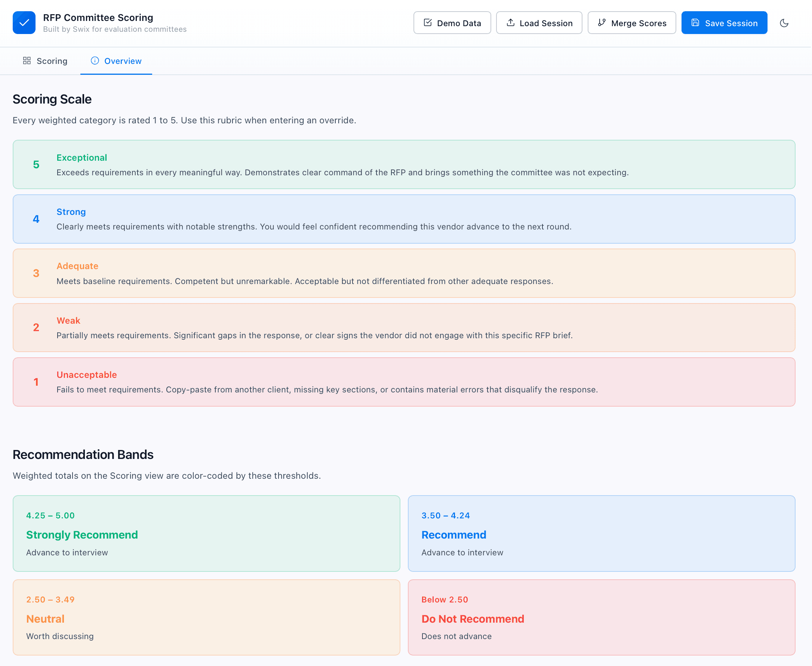
Task: Click the Overview tab info icon
Action: 95,61
